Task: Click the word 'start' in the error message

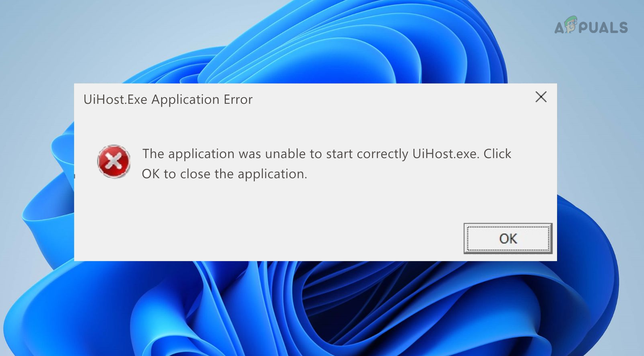Action: coord(339,154)
